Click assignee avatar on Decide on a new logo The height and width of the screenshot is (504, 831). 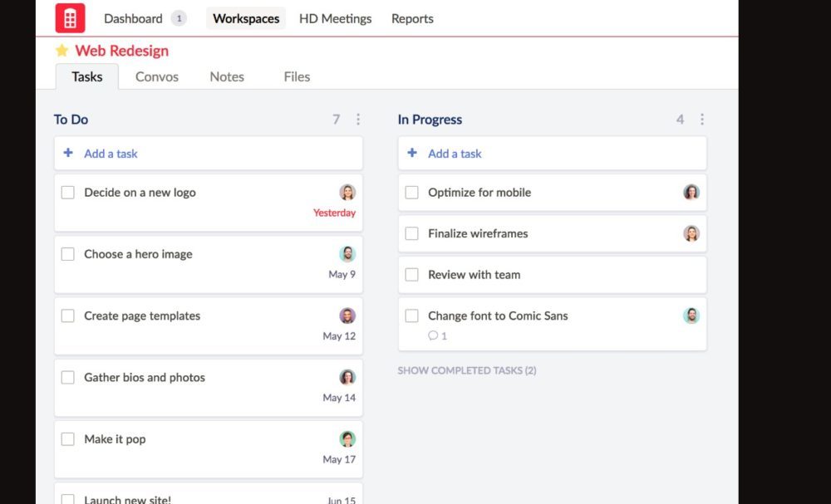(347, 193)
